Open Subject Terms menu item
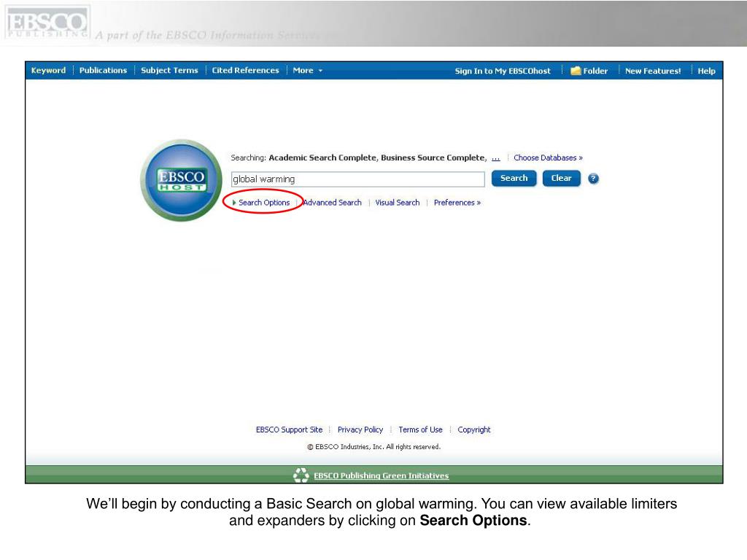 (169, 71)
